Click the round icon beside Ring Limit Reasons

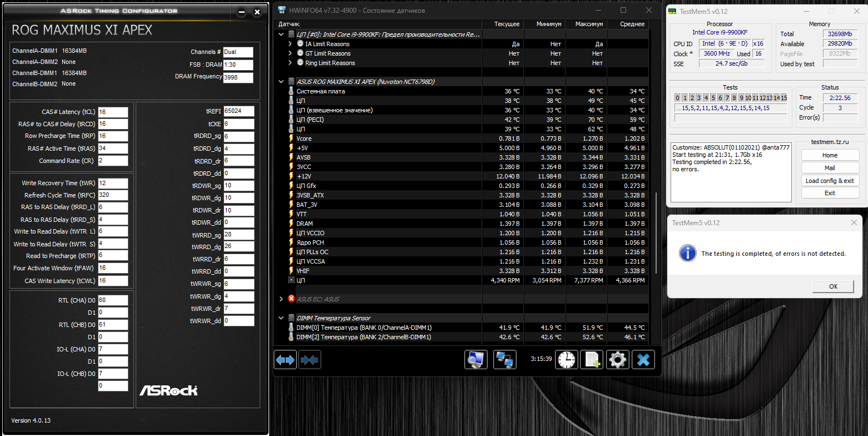300,63
